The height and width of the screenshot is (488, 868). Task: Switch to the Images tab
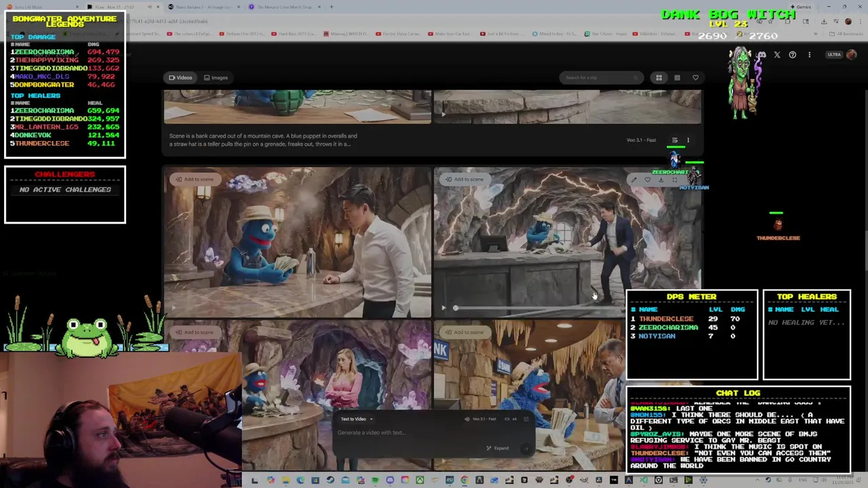coord(216,77)
